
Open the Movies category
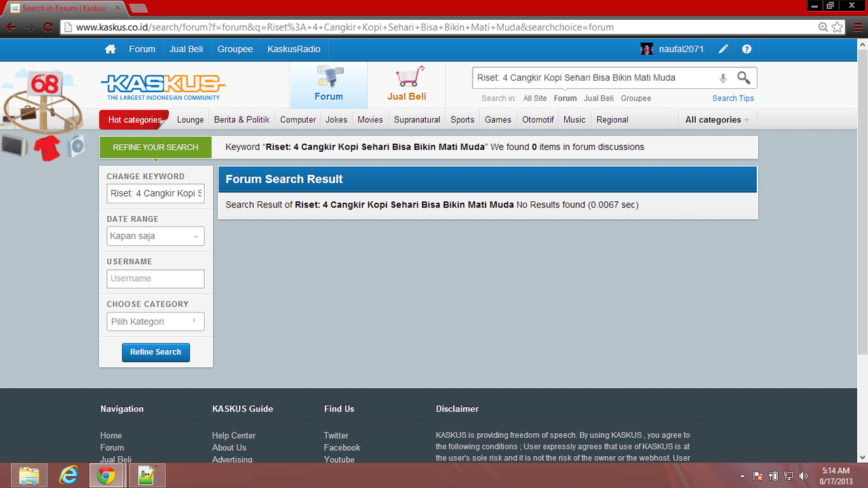pos(370,120)
